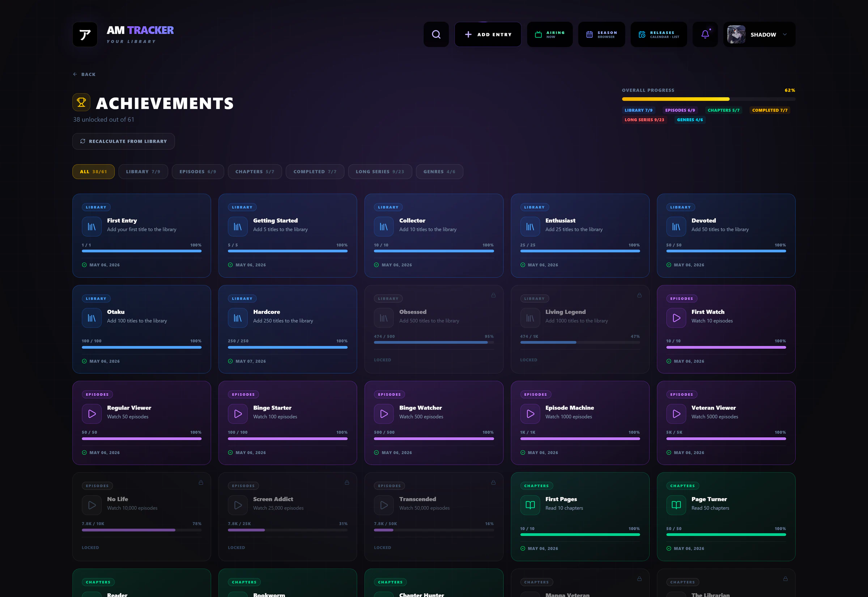Click the LONG SERIES 9/23 summary chip
868x597 pixels.
point(644,120)
